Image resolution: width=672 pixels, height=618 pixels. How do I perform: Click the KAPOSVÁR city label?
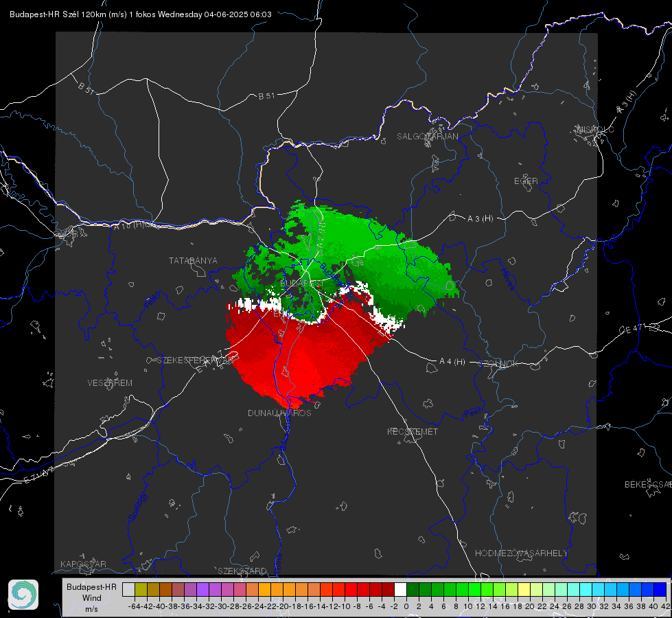click(83, 564)
